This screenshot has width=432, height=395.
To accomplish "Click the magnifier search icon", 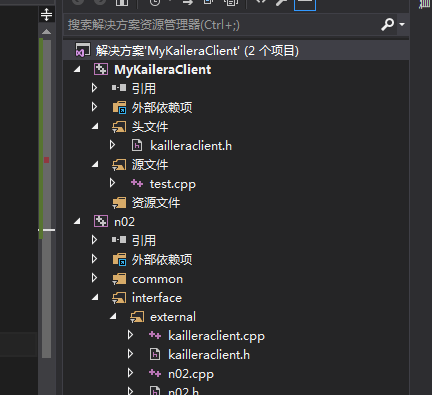I will pos(387,24).
